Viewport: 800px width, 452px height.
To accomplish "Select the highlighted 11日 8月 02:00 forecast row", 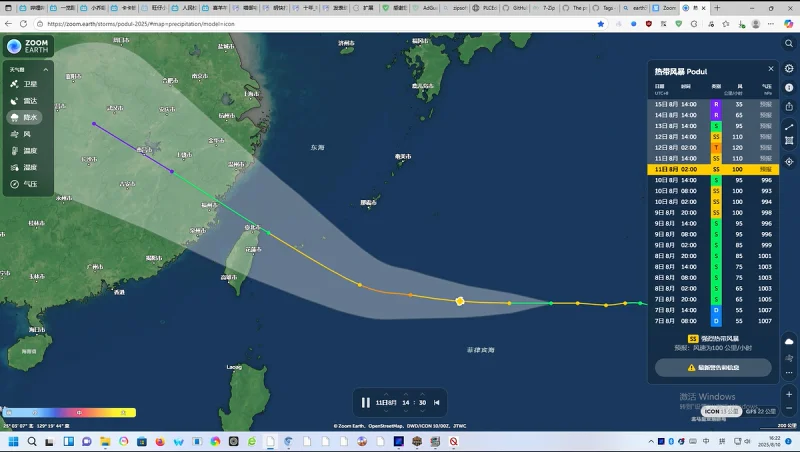I will [712, 170].
